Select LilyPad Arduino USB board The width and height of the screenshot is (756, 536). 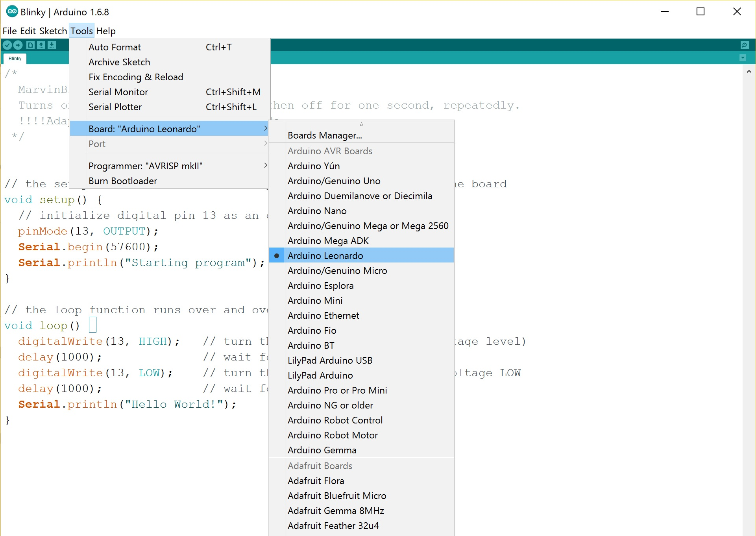361,360
